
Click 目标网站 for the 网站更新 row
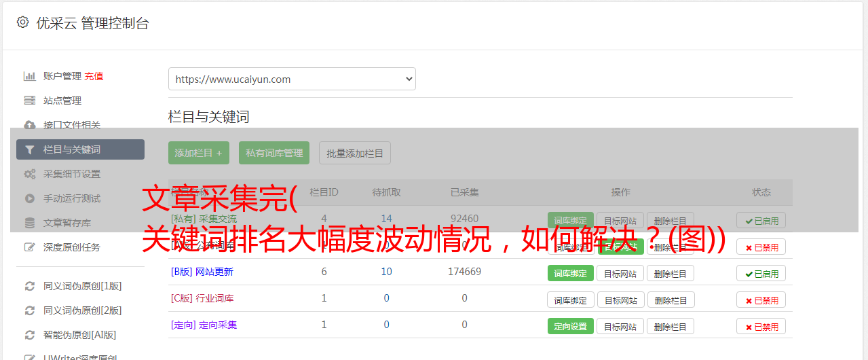point(620,273)
